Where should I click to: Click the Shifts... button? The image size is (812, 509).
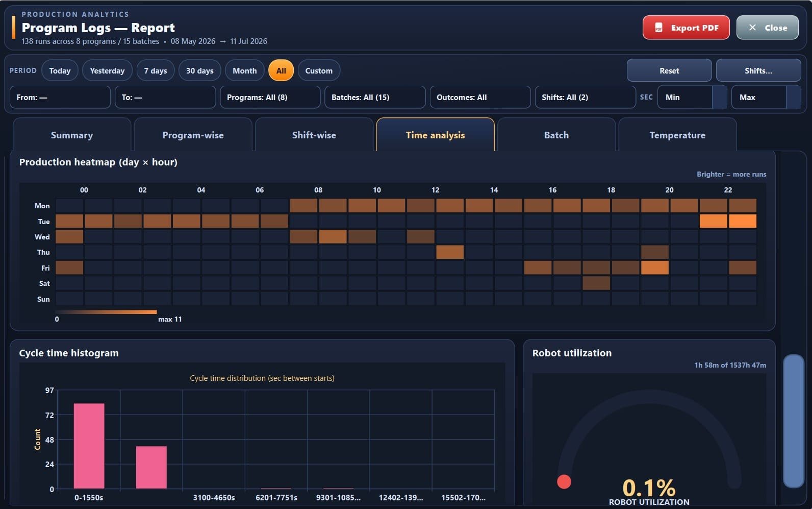pos(758,70)
